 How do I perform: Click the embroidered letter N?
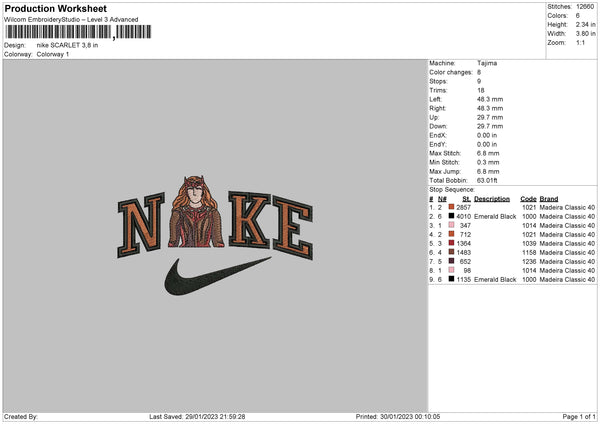pos(141,225)
